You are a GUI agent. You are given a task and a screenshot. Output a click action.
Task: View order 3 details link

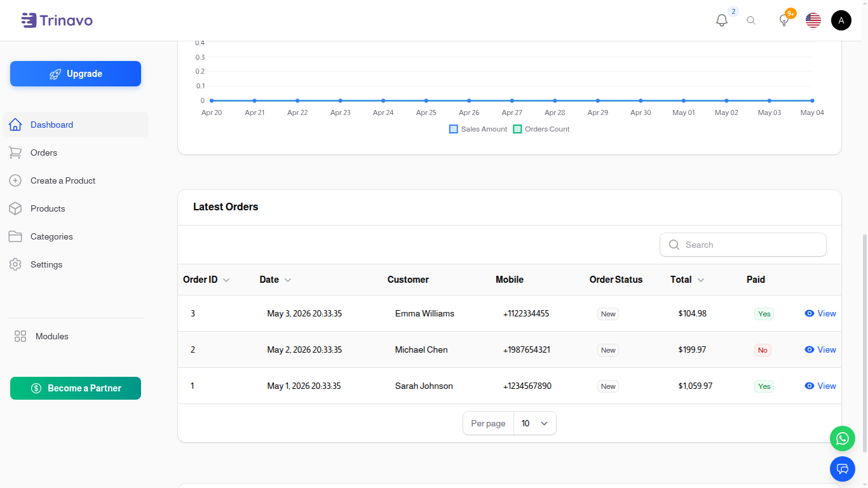tap(820, 313)
